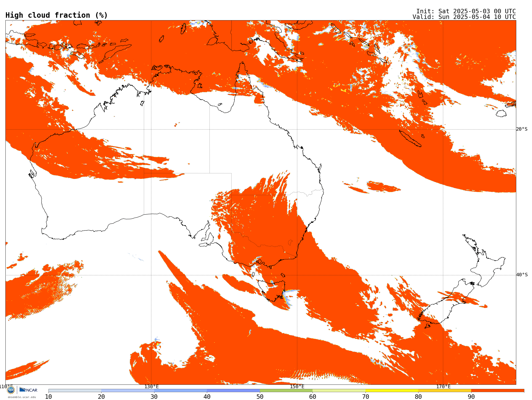Viewport: 532px width, 400px height.
Task: Click the 60-70 pale yellow-green colorbar segment
Action: point(339,391)
